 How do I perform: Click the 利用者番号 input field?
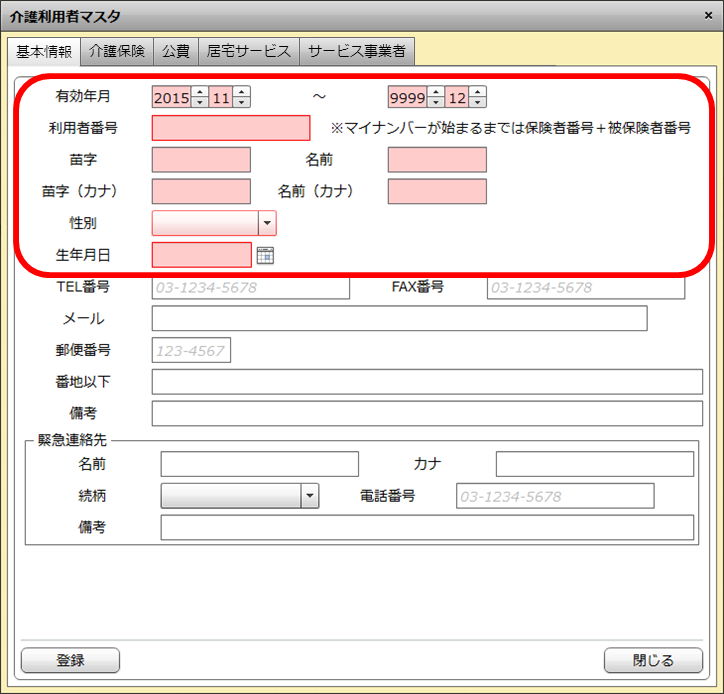point(231,128)
